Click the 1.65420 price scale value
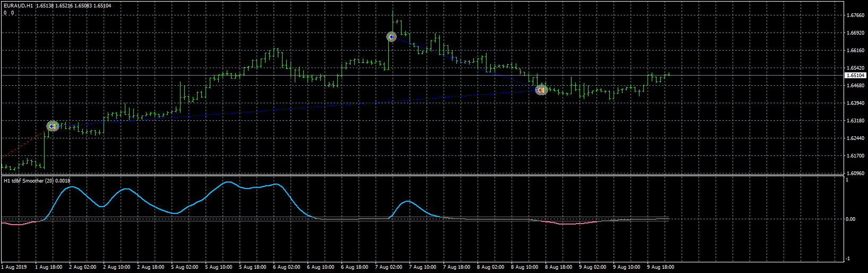868x273 pixels. point(854,68)
